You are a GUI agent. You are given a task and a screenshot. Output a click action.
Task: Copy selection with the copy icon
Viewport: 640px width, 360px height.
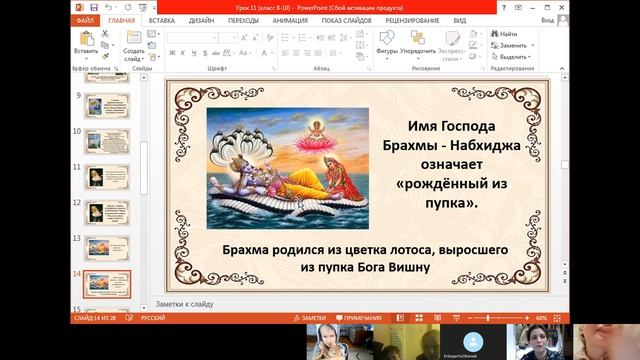[x=105, y=45]
